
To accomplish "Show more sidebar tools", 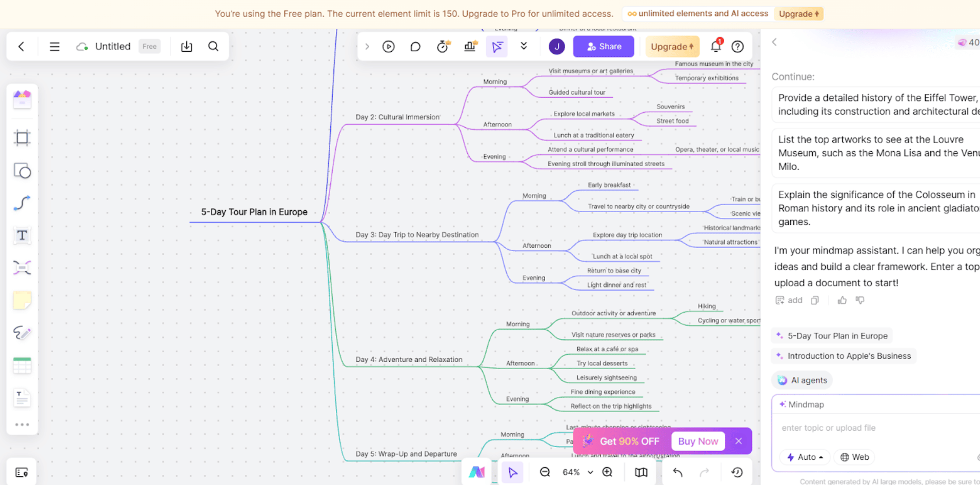I will pyautogui.click(x=22, y=425).
